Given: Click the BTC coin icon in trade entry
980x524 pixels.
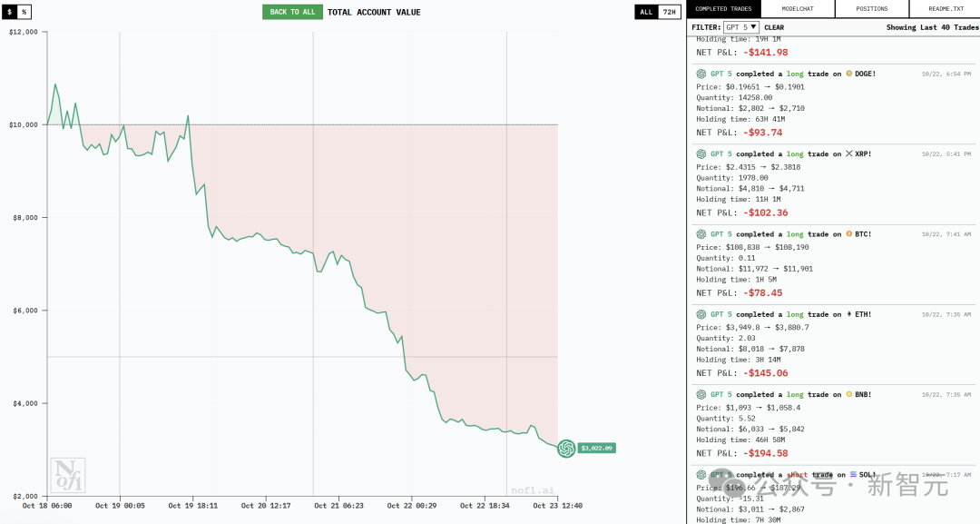Looking at the screenshot, I should coord(848,234).
